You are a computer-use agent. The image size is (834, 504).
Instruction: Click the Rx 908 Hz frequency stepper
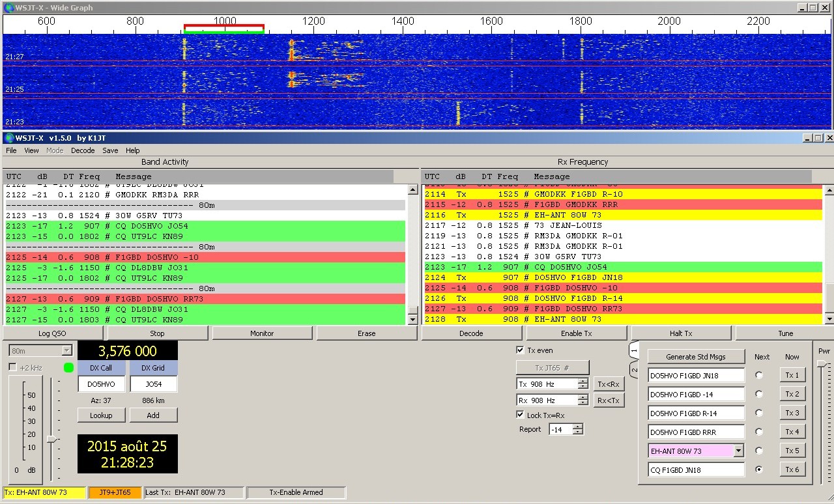(x=582, y=400)
